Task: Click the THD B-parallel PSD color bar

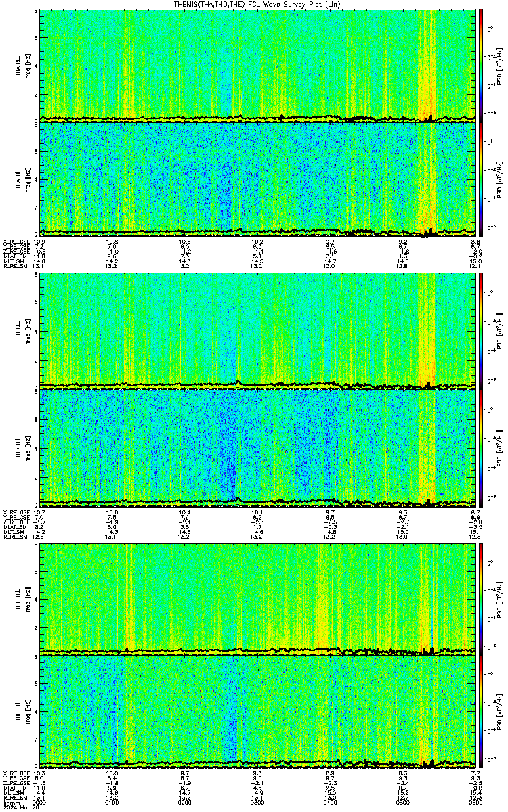Action: (x=481, y=448)
